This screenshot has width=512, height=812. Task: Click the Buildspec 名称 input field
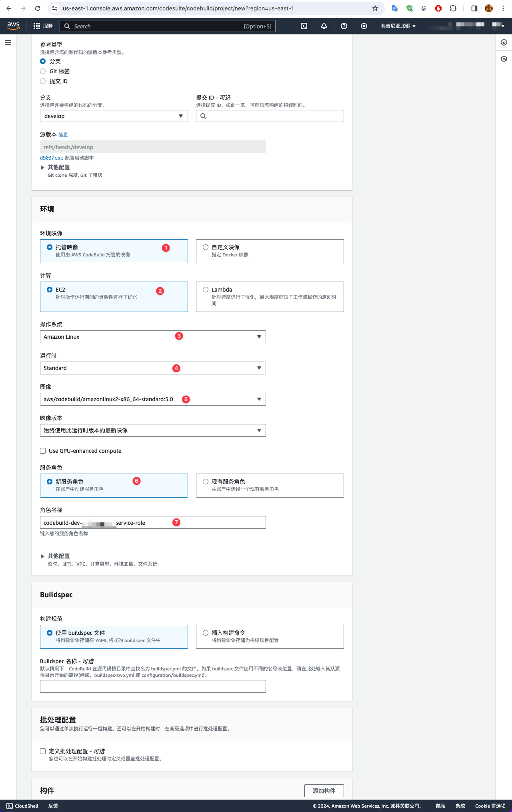pyautogui.click(x=153, y=686)
